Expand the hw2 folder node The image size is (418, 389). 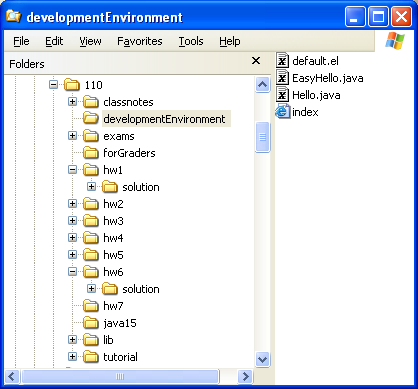coord(72,203)
